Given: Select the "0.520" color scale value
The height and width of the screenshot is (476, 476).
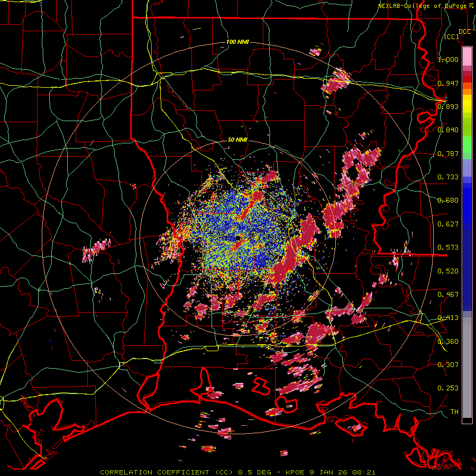Looking at the screenshot, I should (448, 271).
